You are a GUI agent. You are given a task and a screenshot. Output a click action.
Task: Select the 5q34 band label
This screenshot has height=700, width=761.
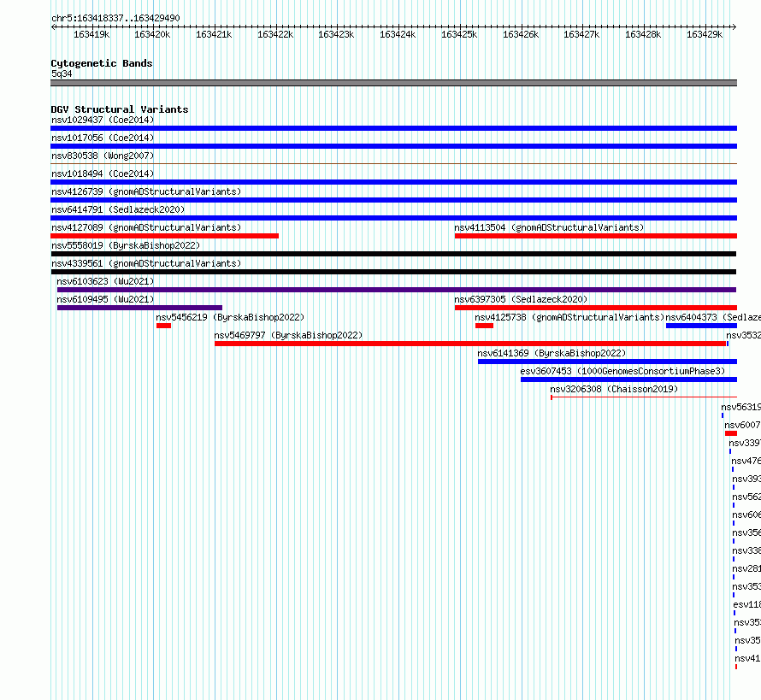62,74
